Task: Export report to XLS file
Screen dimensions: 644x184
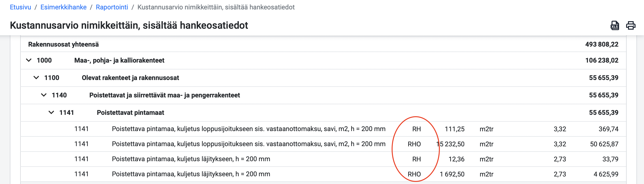Action: tap(615, 25)
